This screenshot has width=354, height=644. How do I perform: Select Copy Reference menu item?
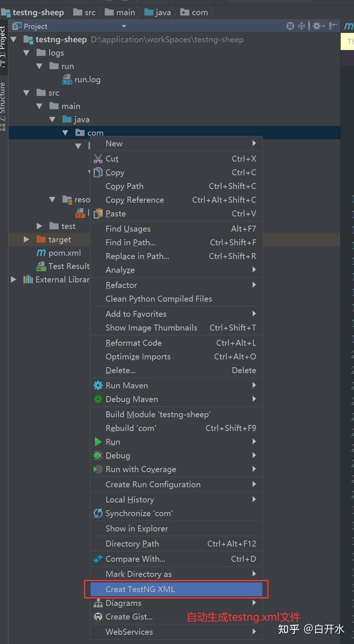click(176, 200)
